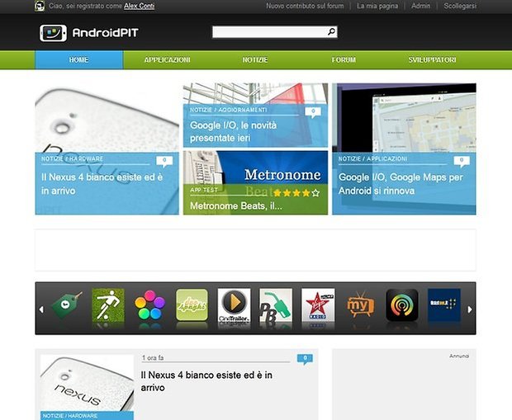Show next apps with right carousel arrow
The image size is (512, 420).
pyautogui.click(x=470, y=309)
